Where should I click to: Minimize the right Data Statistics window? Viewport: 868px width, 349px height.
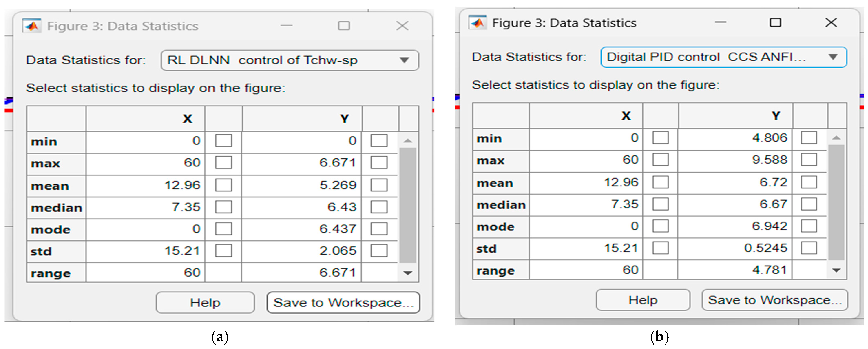pyautogui.click(x=720, y=23)
